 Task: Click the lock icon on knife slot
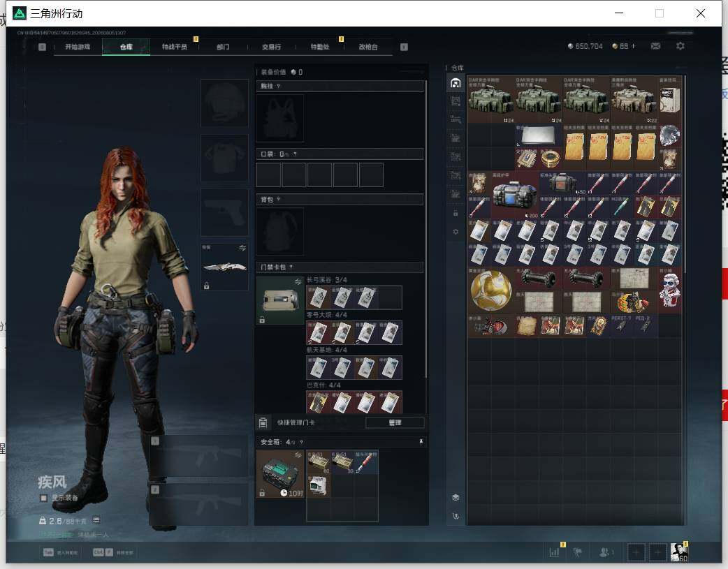(207, 286)
